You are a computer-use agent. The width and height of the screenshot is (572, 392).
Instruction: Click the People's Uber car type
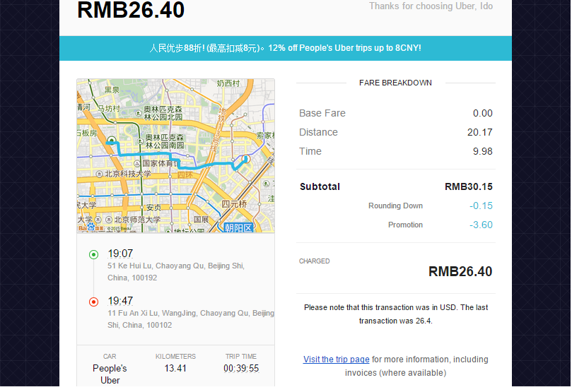110,374
